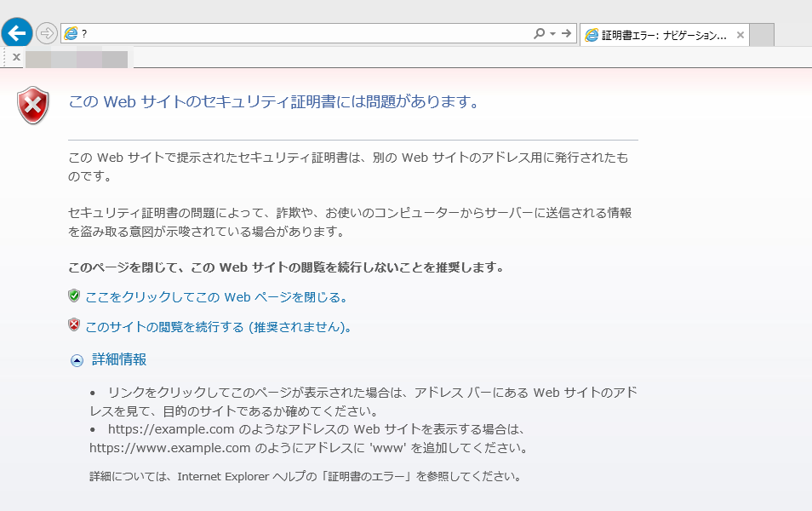Select the 証明書エラー tab
Viewport: 812px width, 511px height.
click(x=664, y=35)
